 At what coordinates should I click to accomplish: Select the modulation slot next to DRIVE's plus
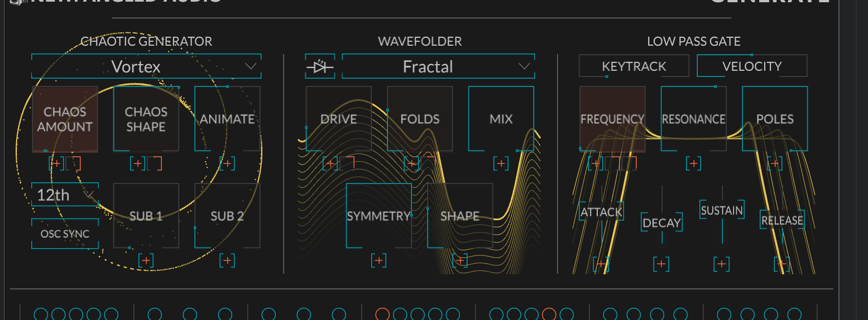[347, 163]
